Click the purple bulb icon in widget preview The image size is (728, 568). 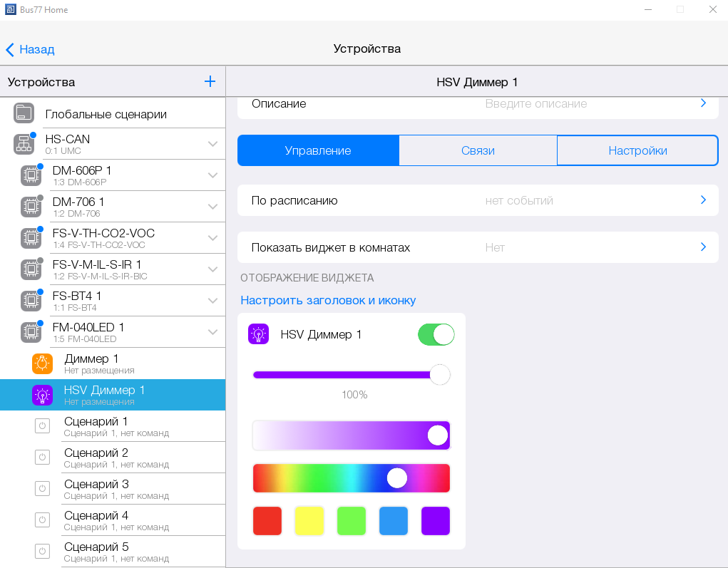258,334
